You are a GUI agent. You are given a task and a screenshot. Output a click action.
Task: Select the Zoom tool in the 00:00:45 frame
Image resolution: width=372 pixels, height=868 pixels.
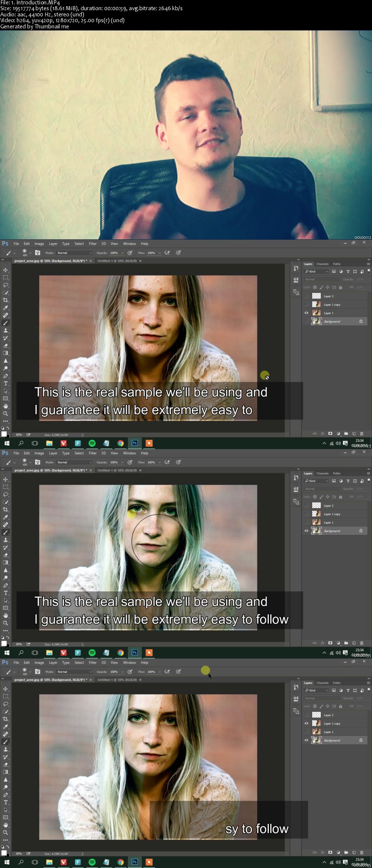[x=5, y=832]
